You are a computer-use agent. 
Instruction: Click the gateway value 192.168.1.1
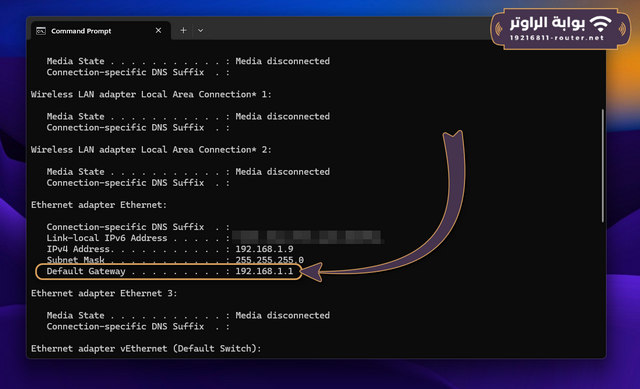(264, 271)
